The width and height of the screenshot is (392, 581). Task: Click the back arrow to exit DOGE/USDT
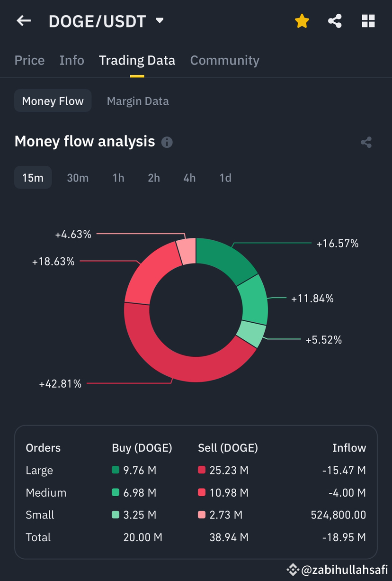[x=24, y=21]
